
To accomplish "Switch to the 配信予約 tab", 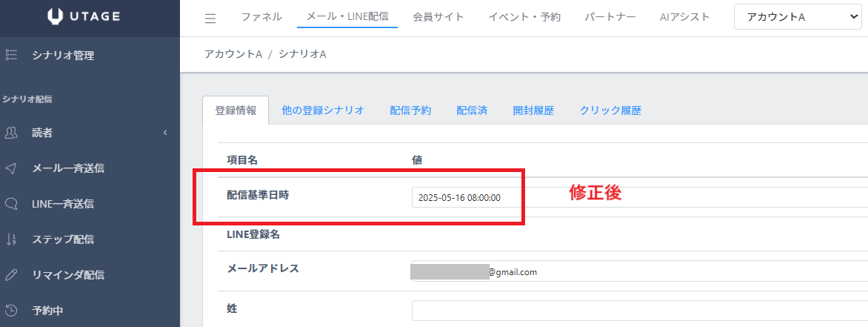I will [410, 110].
